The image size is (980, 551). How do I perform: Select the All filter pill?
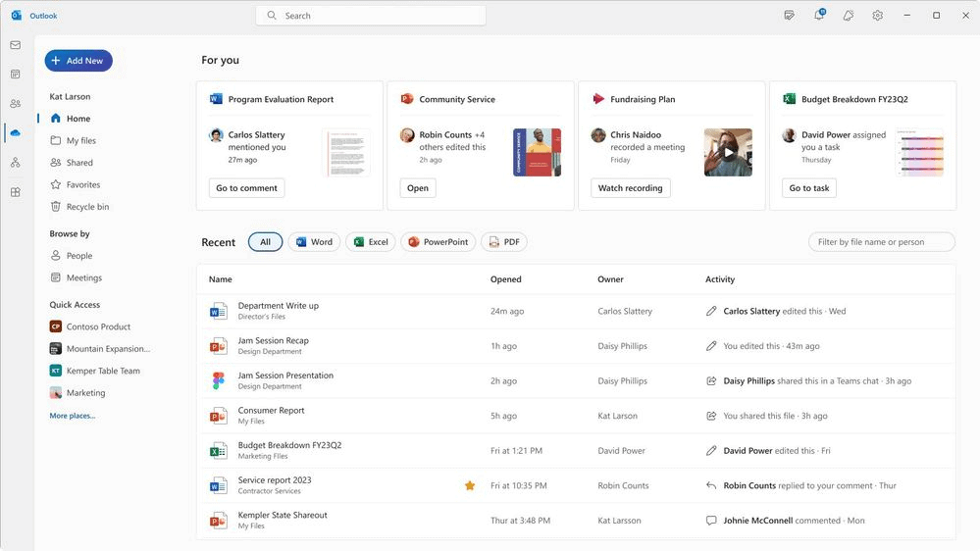click(x=265, y=242)
